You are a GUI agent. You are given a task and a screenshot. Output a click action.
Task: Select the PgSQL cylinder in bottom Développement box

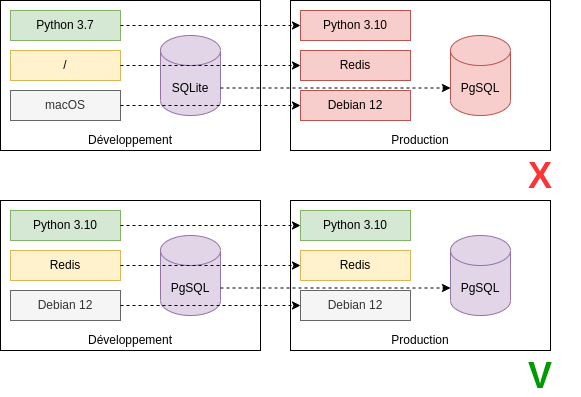point(190,275)
